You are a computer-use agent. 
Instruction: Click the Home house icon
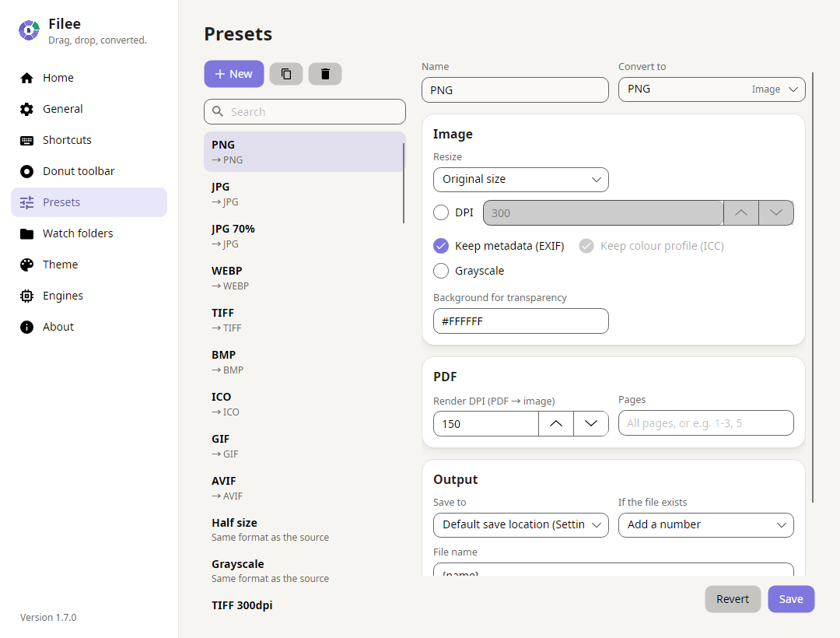pos(26,79)
